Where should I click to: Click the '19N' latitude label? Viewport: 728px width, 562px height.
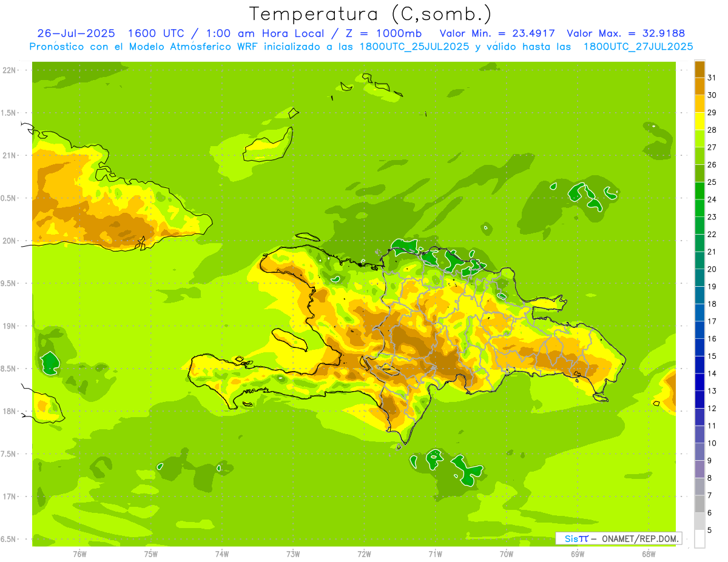(x=9, y=326)
